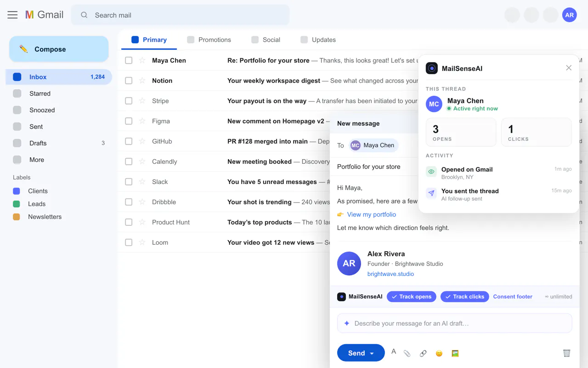The image size is (588, 368).
Task: Open the View my portfolio link
Action: (372, 214)
